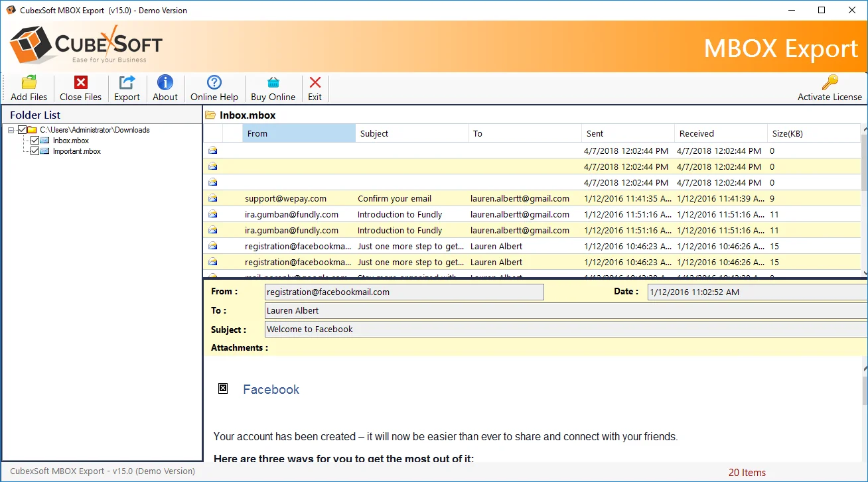Click the Add Files toolbar icon

click(29, 82)
